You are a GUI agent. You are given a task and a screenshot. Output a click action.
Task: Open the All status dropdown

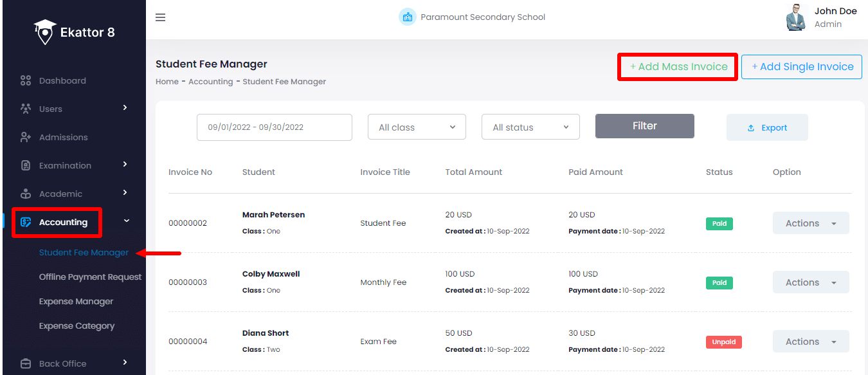[530, 127]
